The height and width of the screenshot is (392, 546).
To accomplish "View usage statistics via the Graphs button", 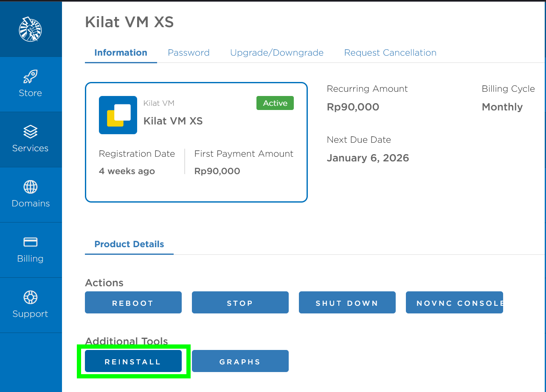I will [x=240, y=361].
